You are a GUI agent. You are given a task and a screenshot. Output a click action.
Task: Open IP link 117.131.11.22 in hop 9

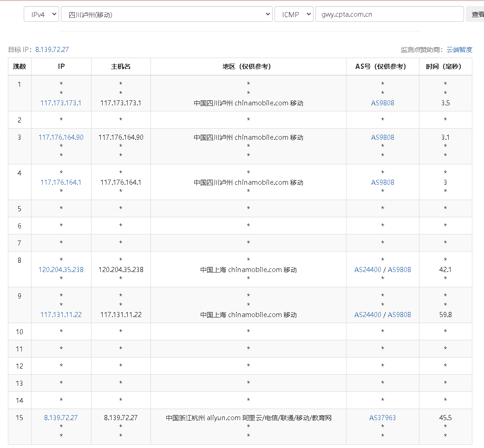tap(61, 315)
